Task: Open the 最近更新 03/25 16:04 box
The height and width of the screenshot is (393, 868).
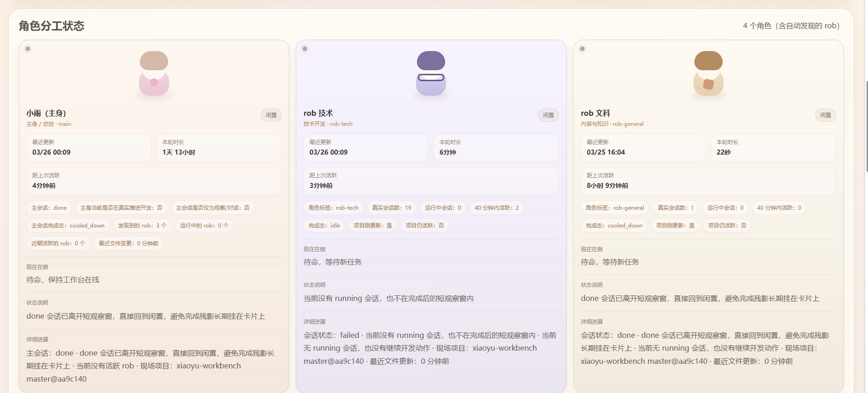Action: tap(643, 148)
